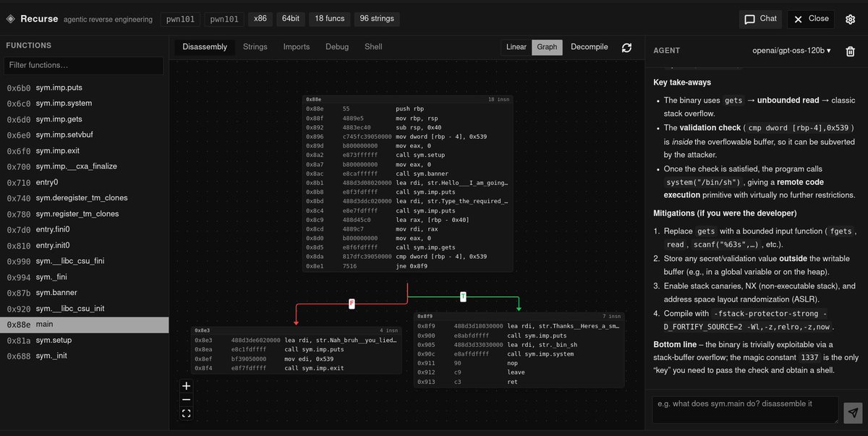Select function entry.init0
868x436 pixels.
point(84,246)
